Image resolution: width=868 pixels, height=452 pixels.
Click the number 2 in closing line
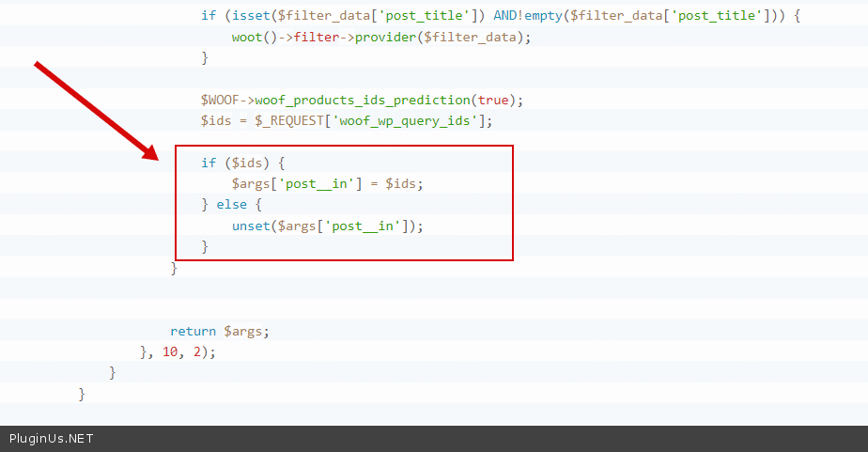[197, 352]
